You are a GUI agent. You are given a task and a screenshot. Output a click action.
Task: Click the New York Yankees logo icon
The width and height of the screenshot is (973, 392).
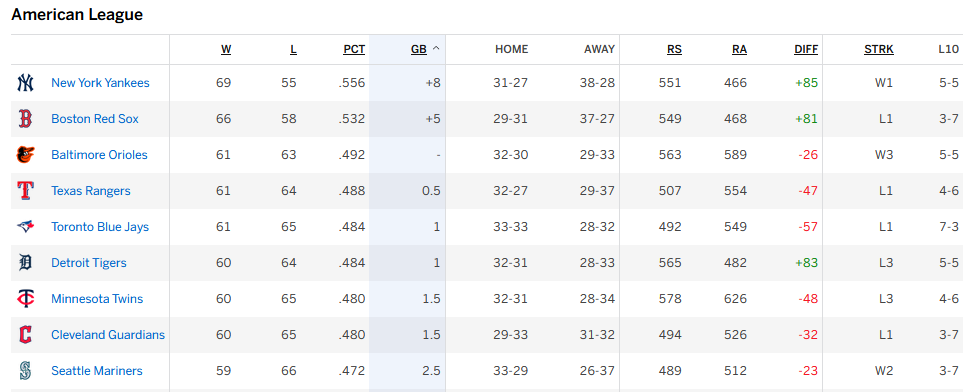tap(25, 82)
